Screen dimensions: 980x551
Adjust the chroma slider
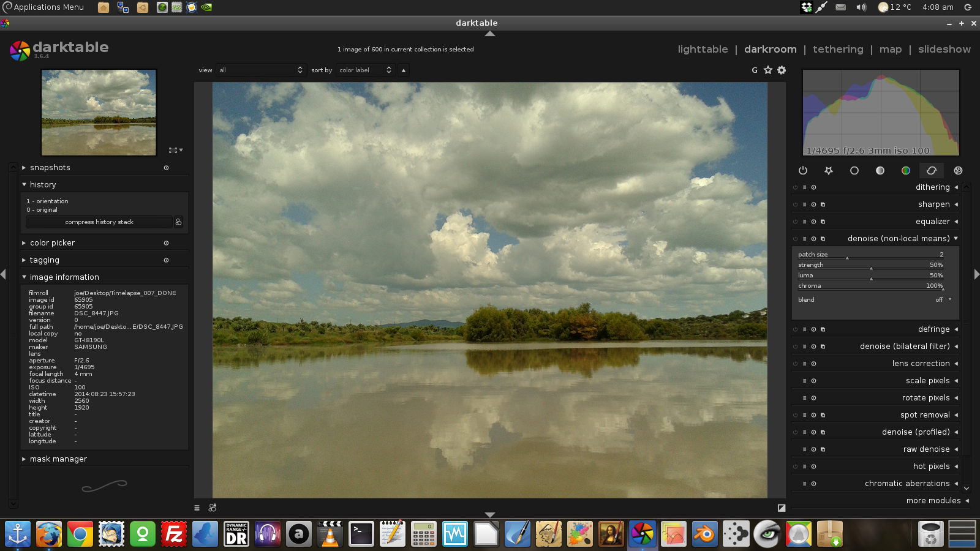point(870,286)
